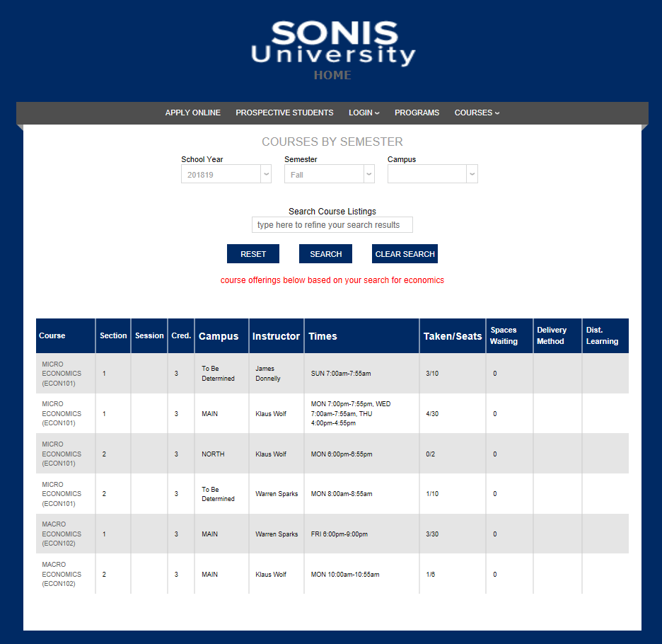The width and height of the screenshot is (662, 644).
Task: Click MAIN campus in the FRI 6:00pm row
Action: [209, 534]
